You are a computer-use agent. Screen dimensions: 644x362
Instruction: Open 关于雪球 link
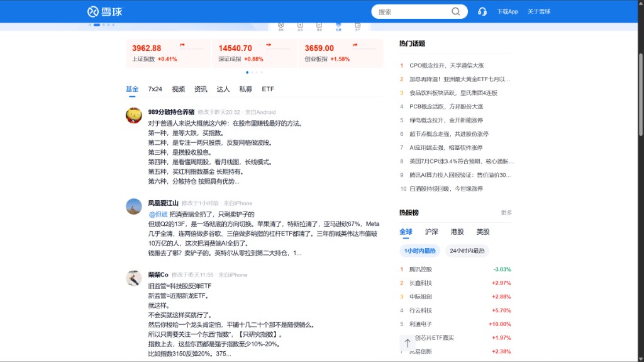[539, 11]
